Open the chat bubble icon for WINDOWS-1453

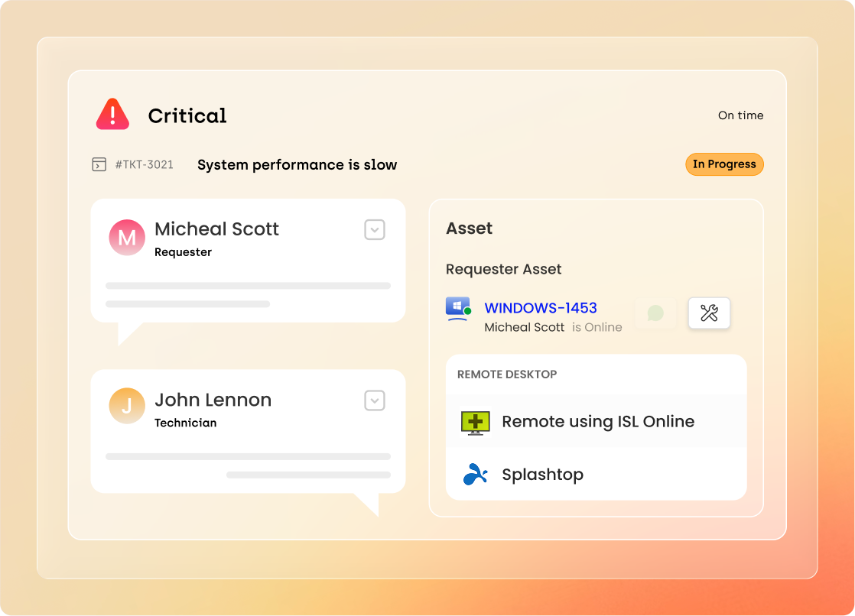click(655, 313)
